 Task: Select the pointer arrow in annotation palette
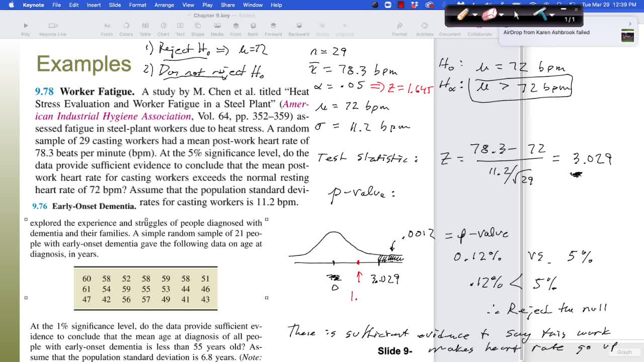tap(516, 15)
